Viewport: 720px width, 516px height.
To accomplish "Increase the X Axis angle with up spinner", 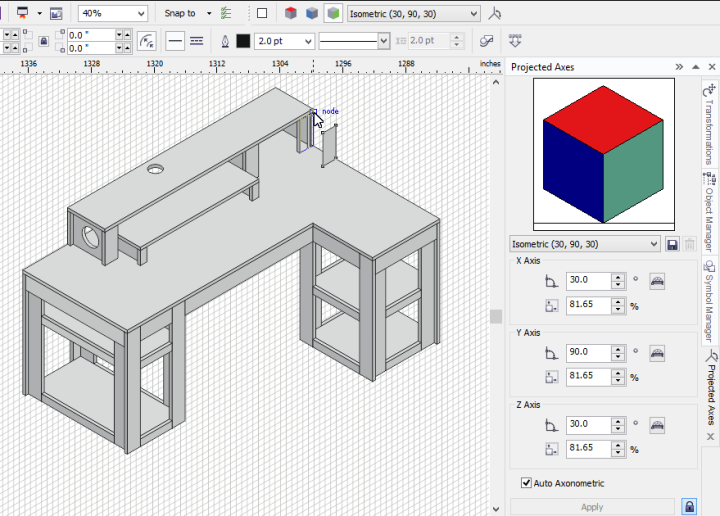I will click(x=618, y=277).
